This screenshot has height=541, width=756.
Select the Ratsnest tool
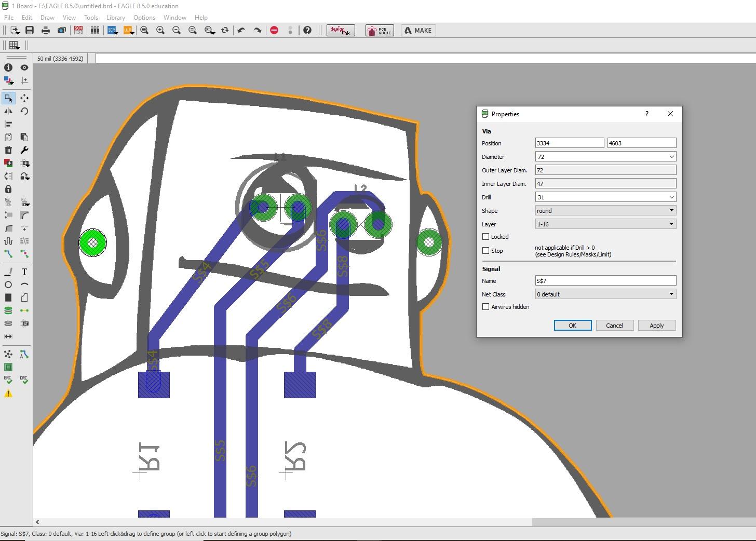[x=8, y=354]
